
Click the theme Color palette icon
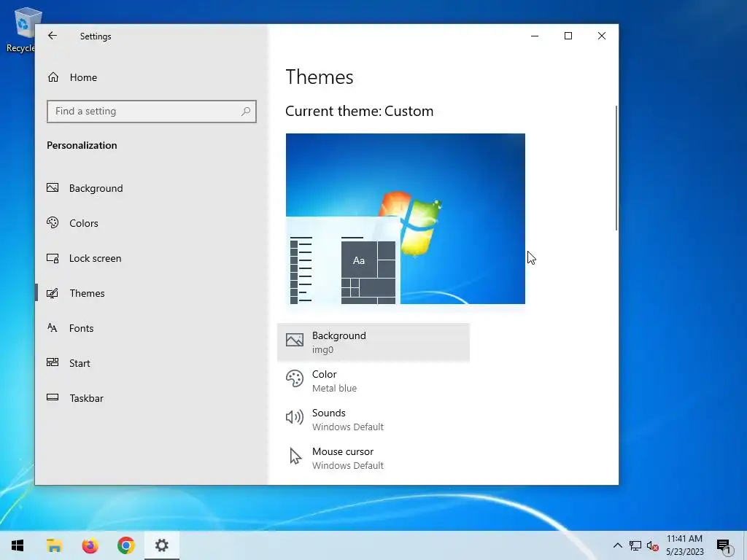[x=295, y=379]
